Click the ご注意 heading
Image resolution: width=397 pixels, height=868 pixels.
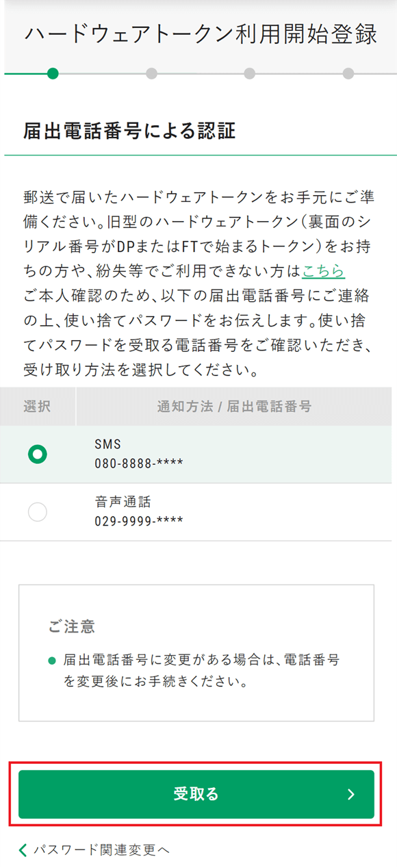(x=72, y=626)
